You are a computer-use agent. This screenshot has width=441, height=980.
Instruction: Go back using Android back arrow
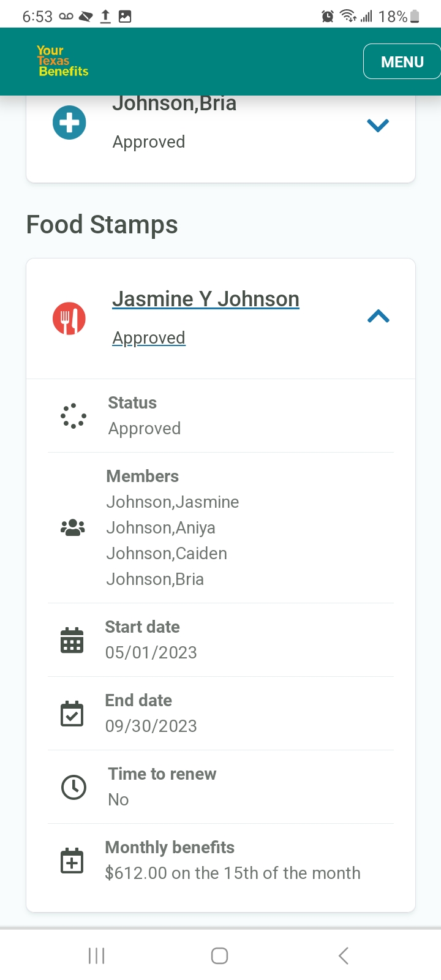click(x=344, y=956)
